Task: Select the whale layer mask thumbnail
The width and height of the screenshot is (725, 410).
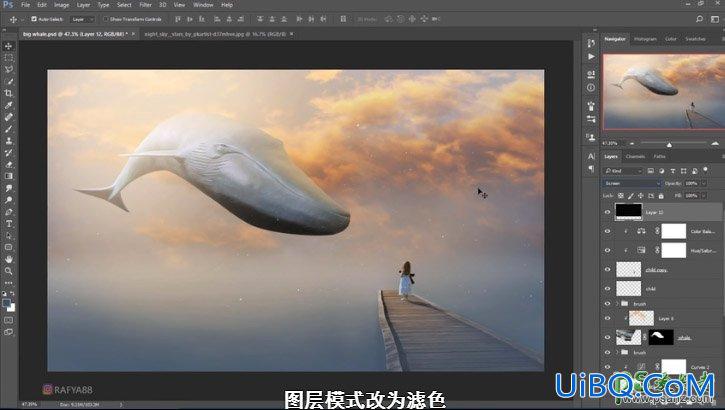Action: (x=661, y=337)
